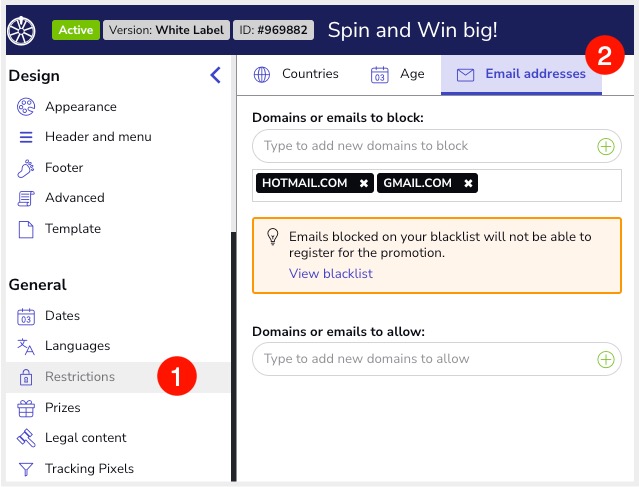Open the View blacklist link
This screenshot has height=487, width=639.
(x=330, y=274)
